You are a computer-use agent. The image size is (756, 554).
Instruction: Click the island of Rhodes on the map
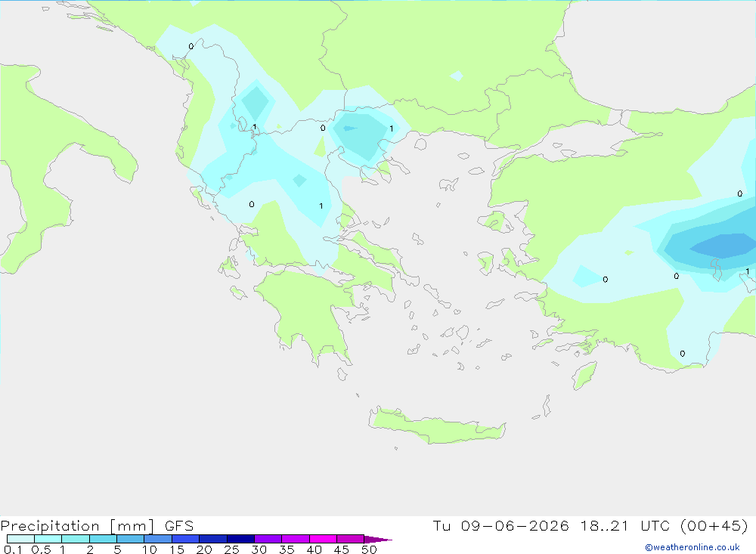584,376
